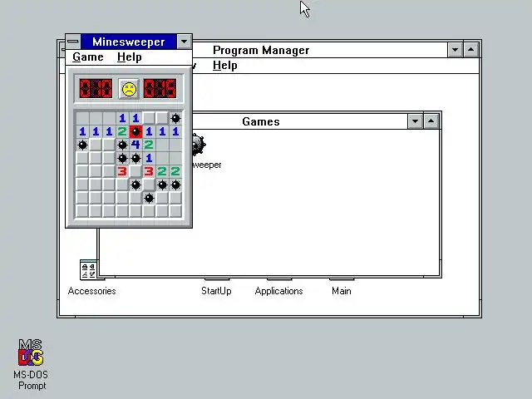Select the Applications group label
This screenshot has height=399, width=532.
click(x=279, y=291)
